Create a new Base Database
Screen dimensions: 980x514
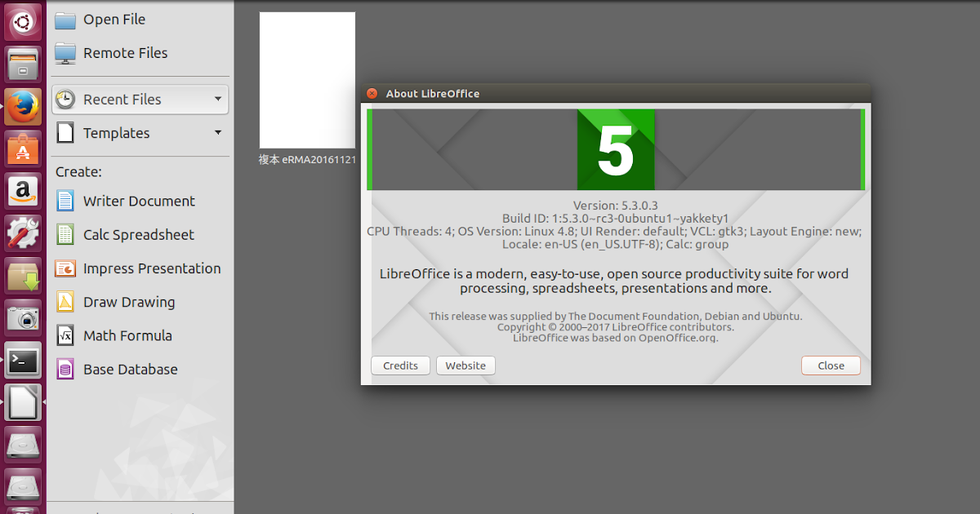[x=130, y=370]
